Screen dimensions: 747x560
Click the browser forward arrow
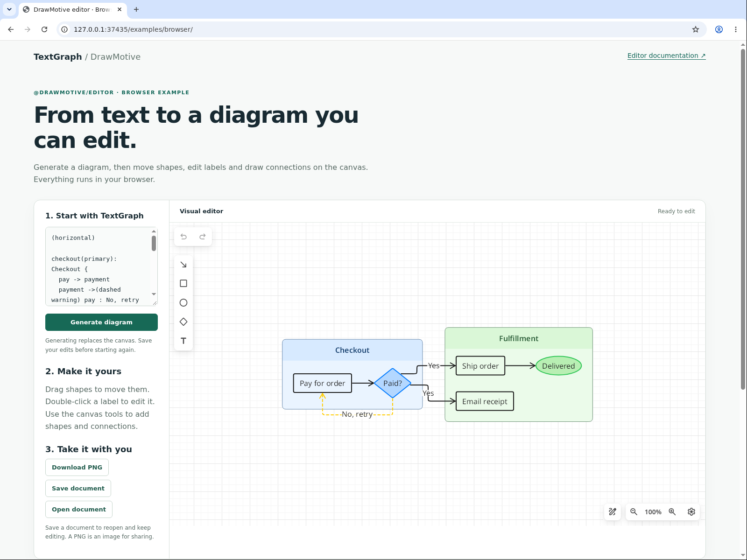click(x=28, y=29)
